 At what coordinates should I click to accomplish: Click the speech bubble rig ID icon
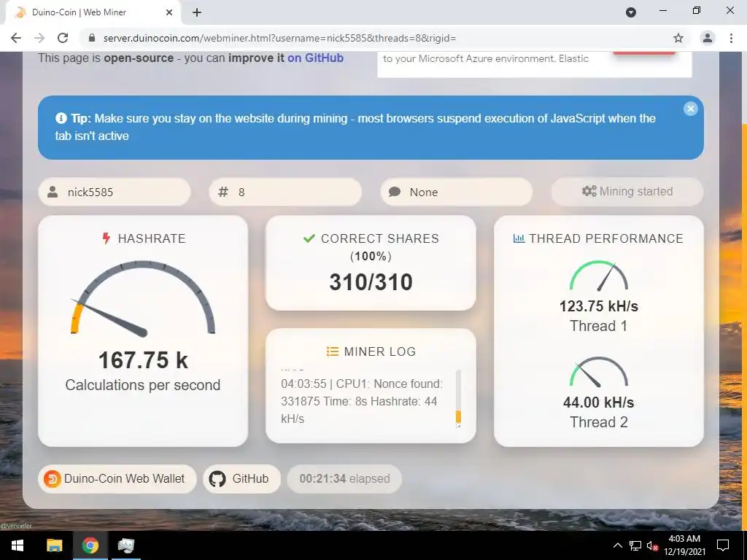(x=395, y=192)
